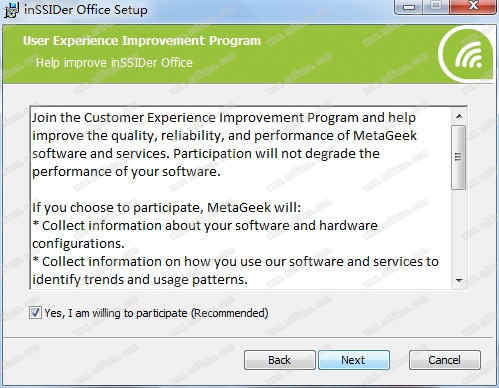Click the empty scrollbar track below the thumb
The image size is (499, 388).
[x=459, y=231]
